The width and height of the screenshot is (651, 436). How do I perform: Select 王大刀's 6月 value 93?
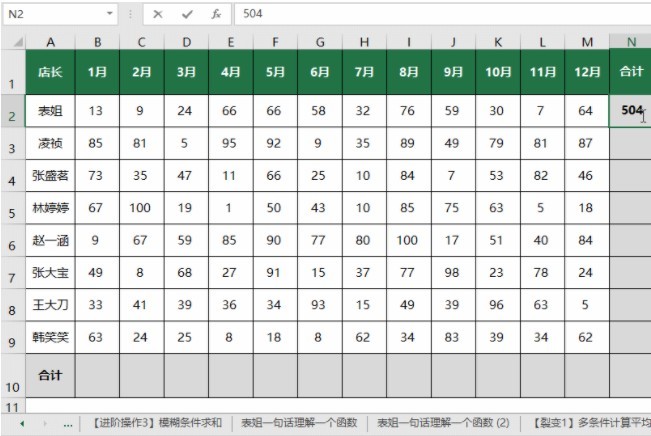pyautogui.click(x=320, y=305)
